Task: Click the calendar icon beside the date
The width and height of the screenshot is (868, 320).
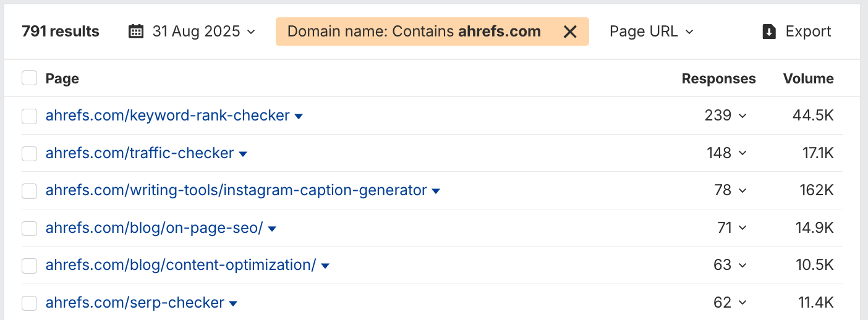Action: point(136,32)
